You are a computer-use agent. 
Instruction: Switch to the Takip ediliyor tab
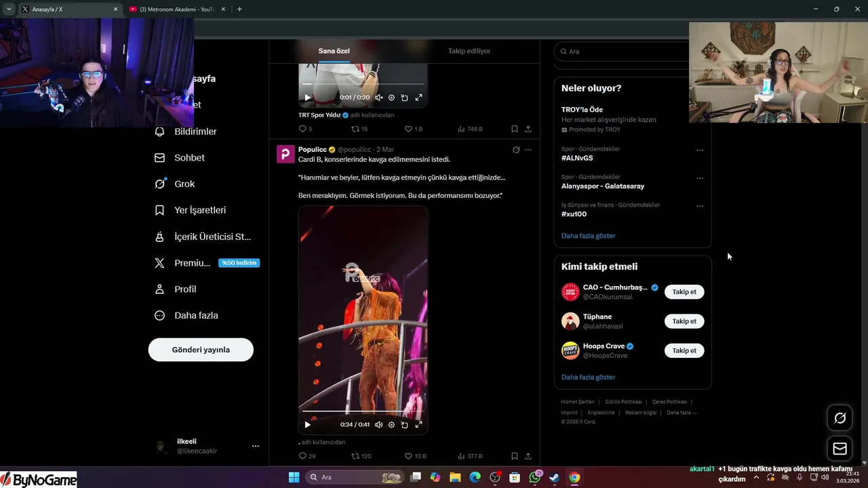(469, 51)
